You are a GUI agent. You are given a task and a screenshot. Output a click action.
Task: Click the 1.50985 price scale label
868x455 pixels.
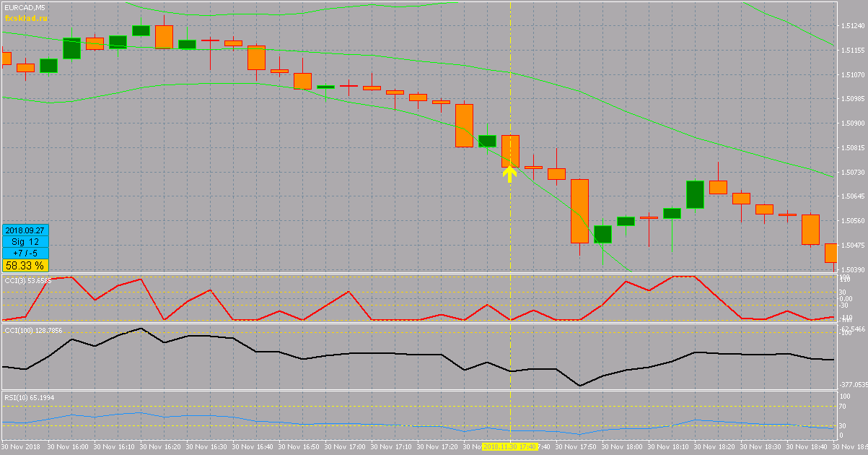[x=852, y=99]
